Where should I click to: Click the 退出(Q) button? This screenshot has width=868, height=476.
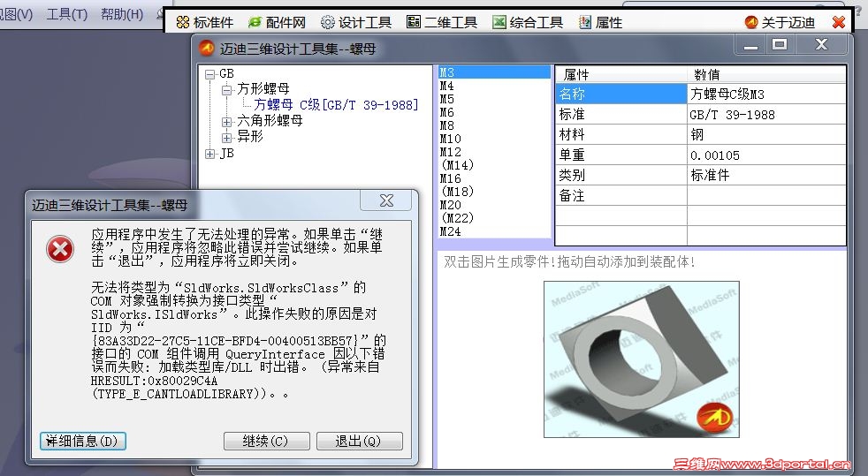tap(359, 442)
